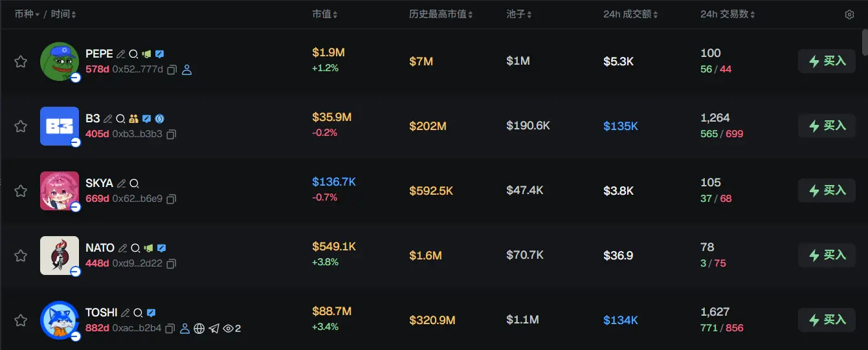Click the USDC coin badge beside B3

tap(159, 119)
